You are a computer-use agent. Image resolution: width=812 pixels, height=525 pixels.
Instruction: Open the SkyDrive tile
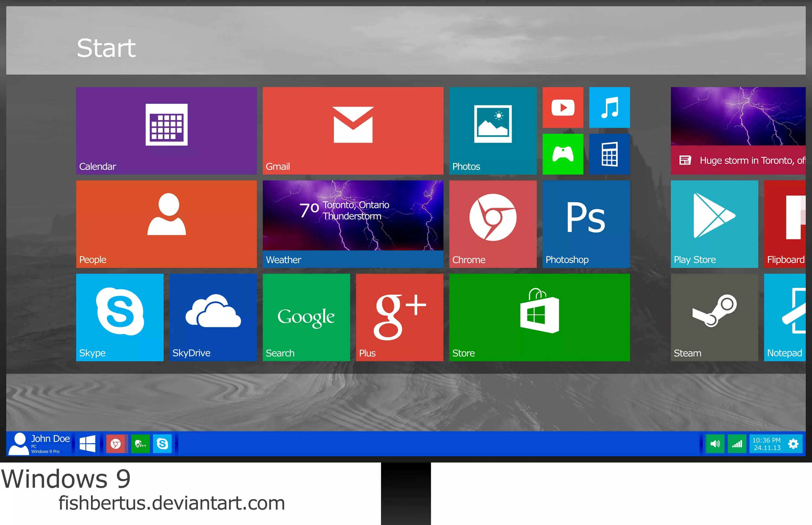[x=213, y=317]
